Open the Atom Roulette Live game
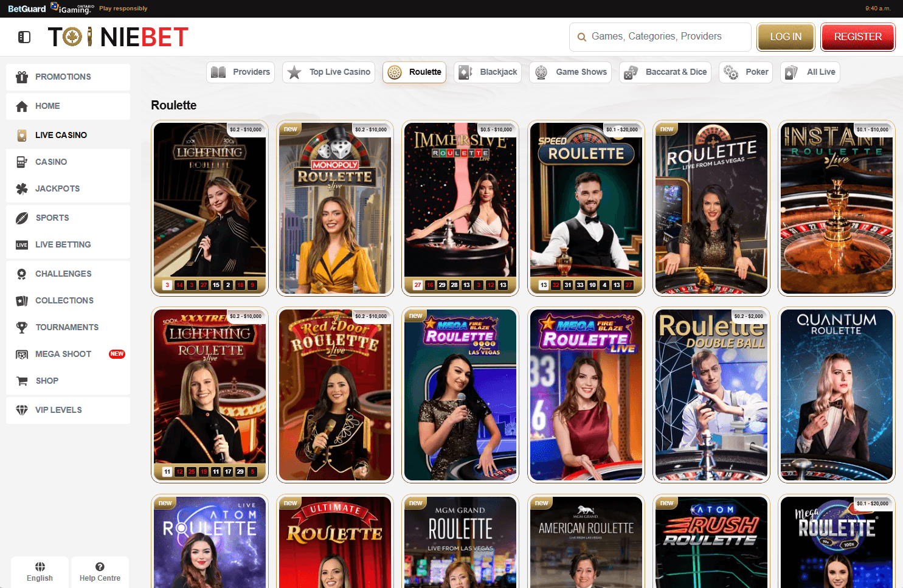This screenshot has width=903, height=588. point(210,541)
